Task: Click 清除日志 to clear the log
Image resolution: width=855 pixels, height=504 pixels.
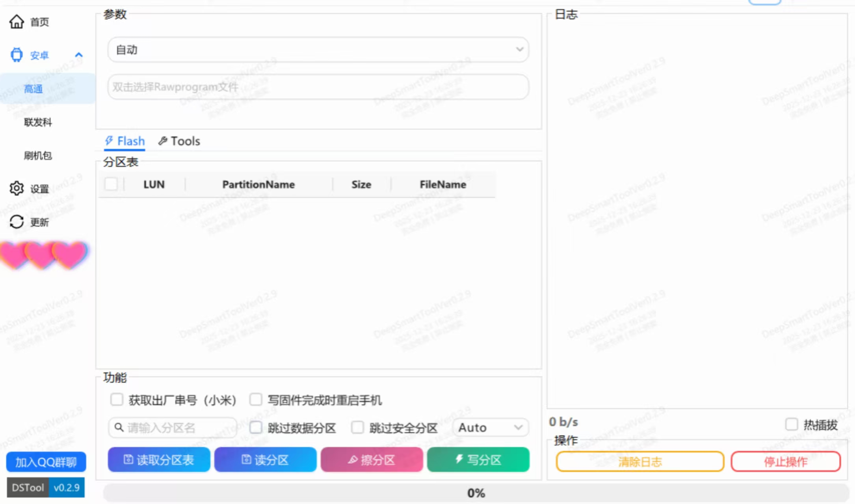Action: 640,461
